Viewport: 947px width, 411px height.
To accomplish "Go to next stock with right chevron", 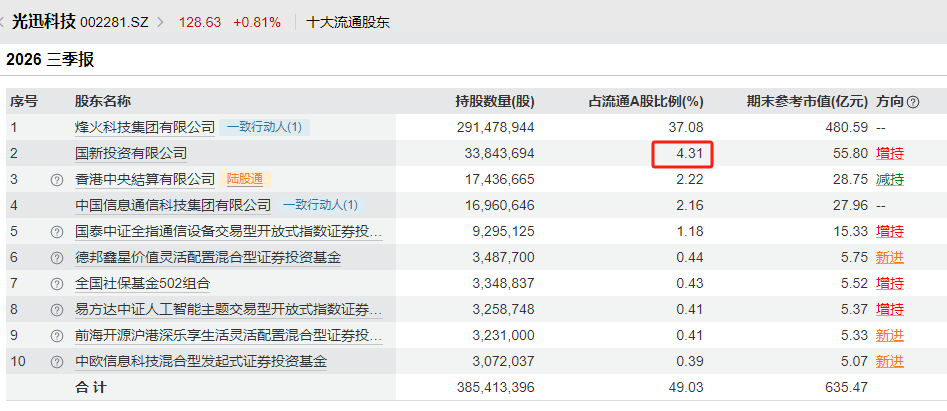I will pos(161,23).
